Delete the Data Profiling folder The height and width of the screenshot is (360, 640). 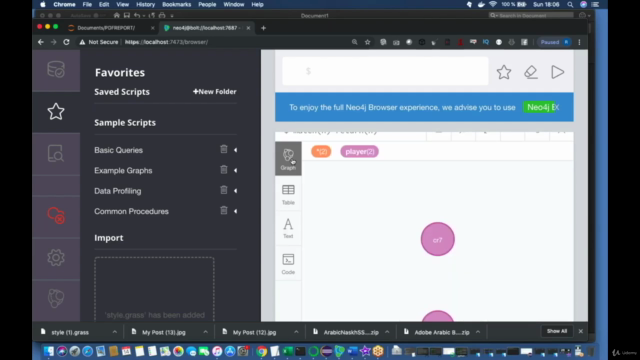coord(224,190)
